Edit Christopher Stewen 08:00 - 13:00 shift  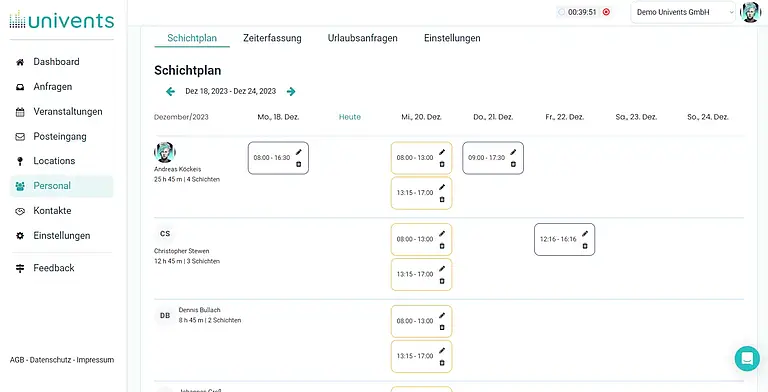point(442,233)
